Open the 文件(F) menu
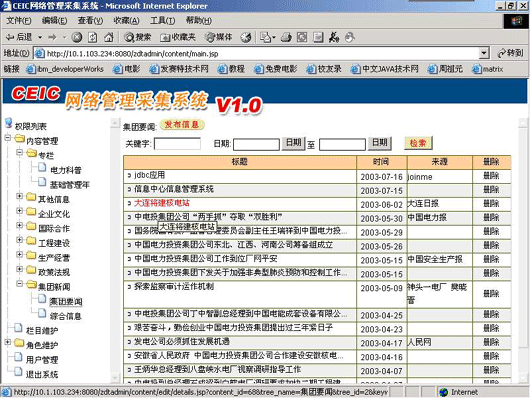 tap(19, 21)
